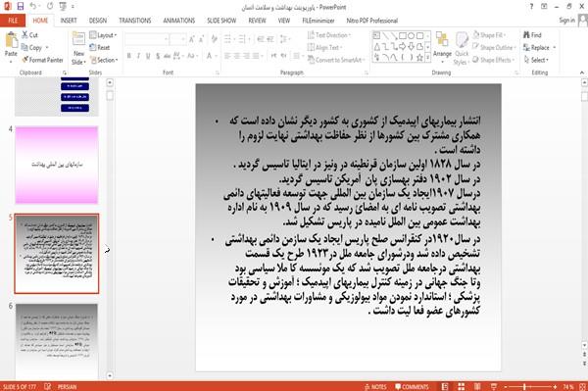Image resolution: width=588 pixels, height=391 pixels.
Task: Open Layout dropdown
Action: (x=103, y=35)
